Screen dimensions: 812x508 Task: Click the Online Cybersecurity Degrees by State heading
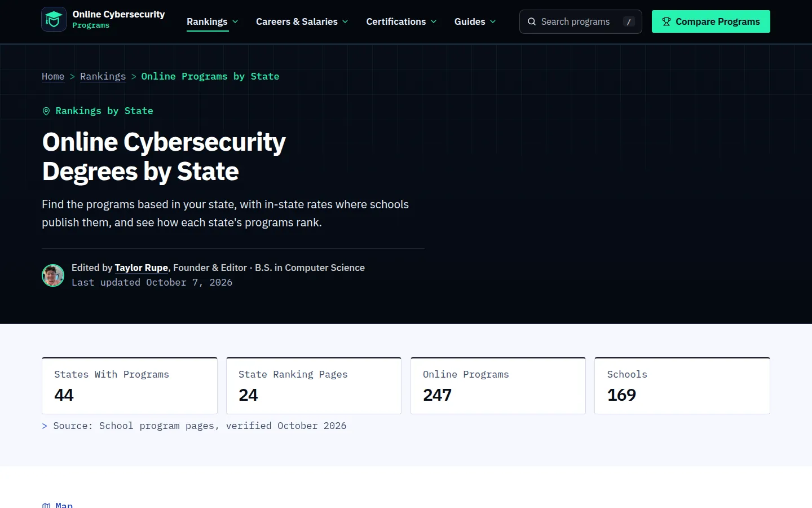coord(164,156)
